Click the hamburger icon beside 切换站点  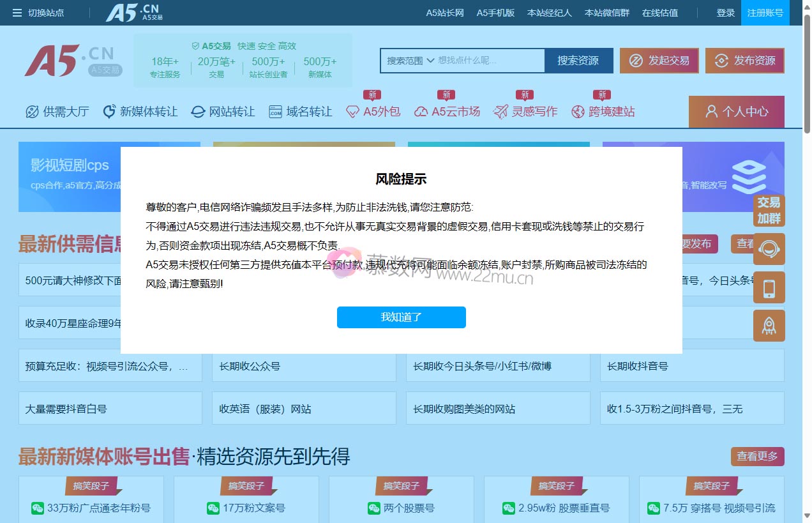tap(17, 13)
